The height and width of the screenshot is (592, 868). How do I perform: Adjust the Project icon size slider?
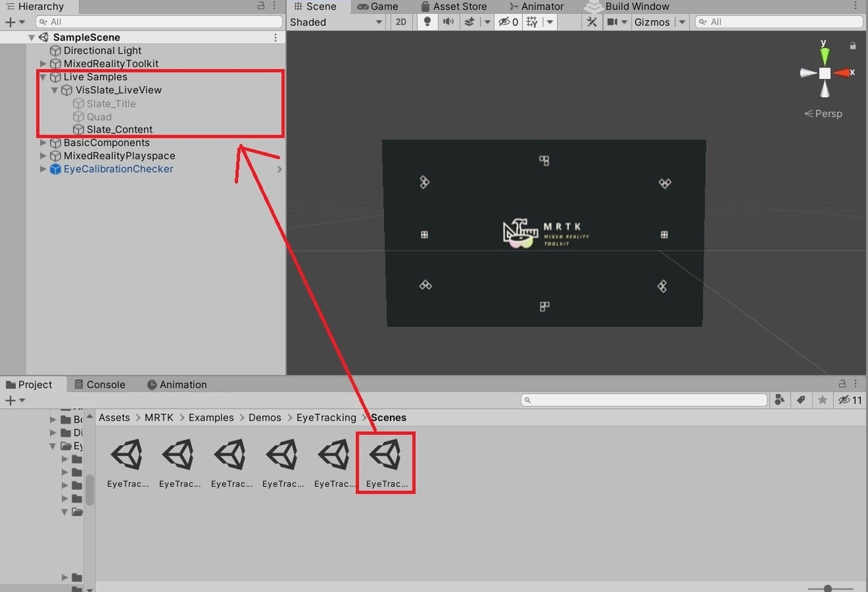click(828, 588)
